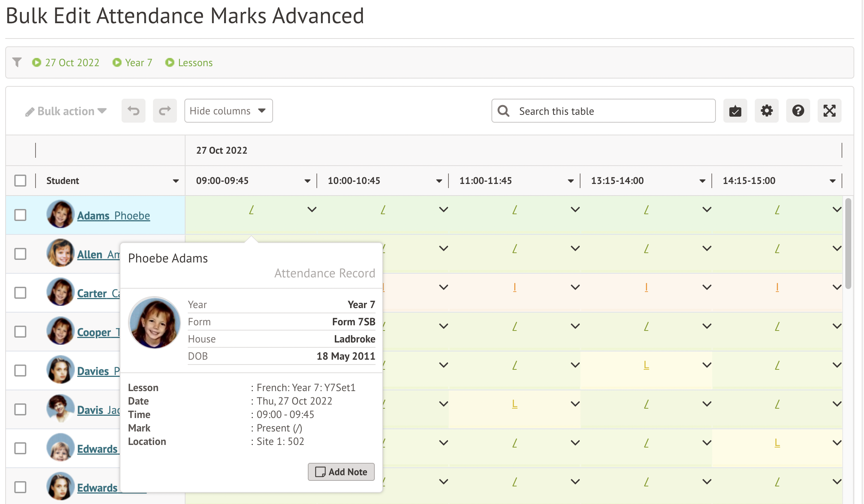Open the Bulk action menu
864x504 pixels.
click(x=66, y=111)
